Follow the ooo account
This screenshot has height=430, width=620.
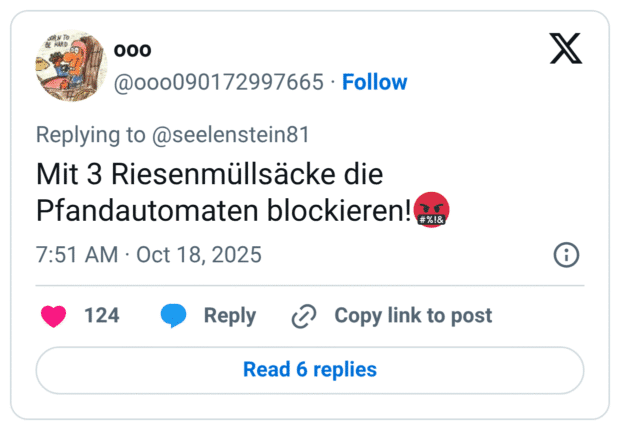pos(374,82)
